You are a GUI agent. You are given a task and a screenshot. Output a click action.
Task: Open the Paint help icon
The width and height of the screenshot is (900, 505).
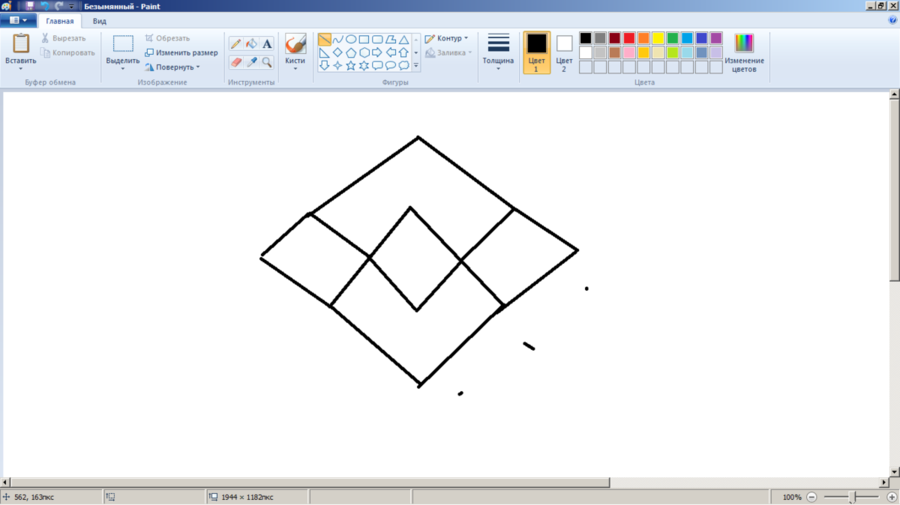[x=893, y=21]
